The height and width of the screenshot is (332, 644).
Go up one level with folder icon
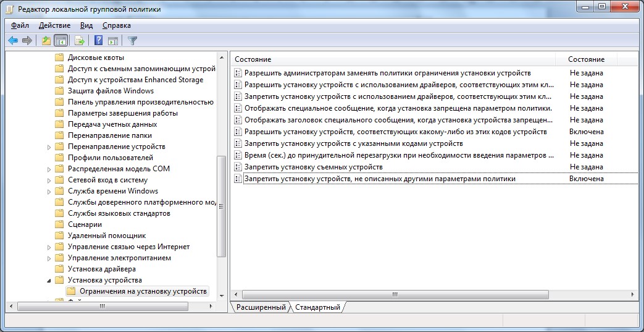[x=46, y=41]
